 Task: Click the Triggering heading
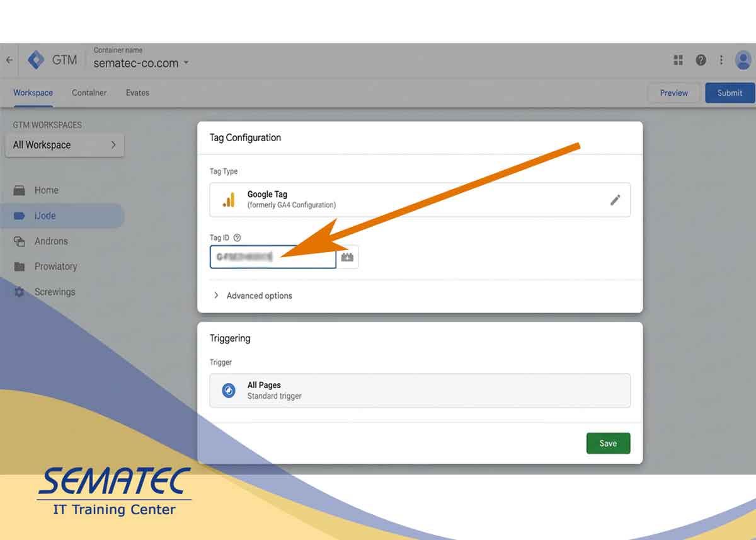(x=230, y=338)
